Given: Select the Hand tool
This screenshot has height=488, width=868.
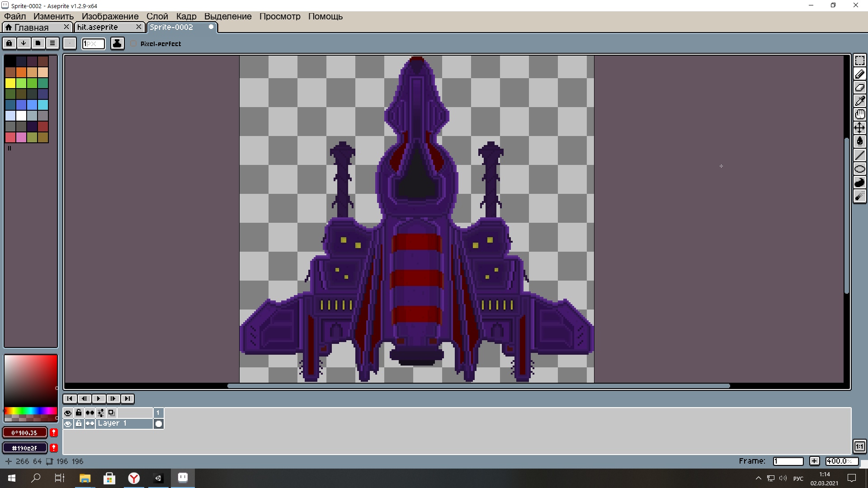Looking at the screenshot, I should click(859, 114).
